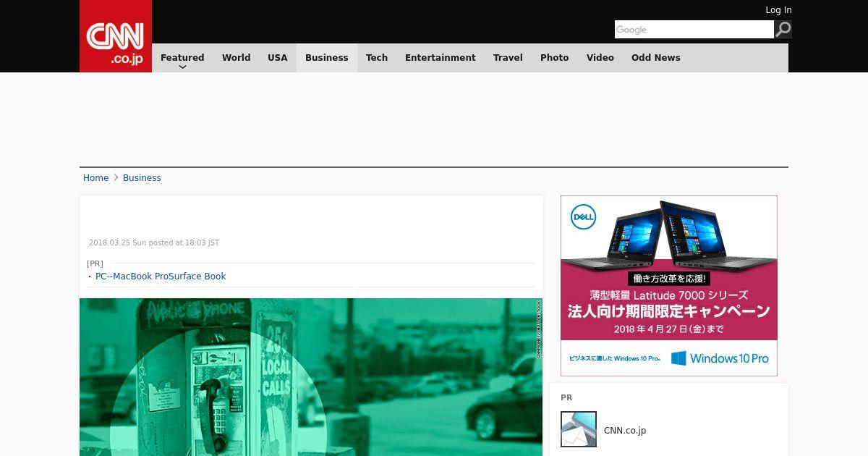This screenshot has height=456, width=868.
Task: Expand the Featured menu chevron
Action: pos(182,67)
